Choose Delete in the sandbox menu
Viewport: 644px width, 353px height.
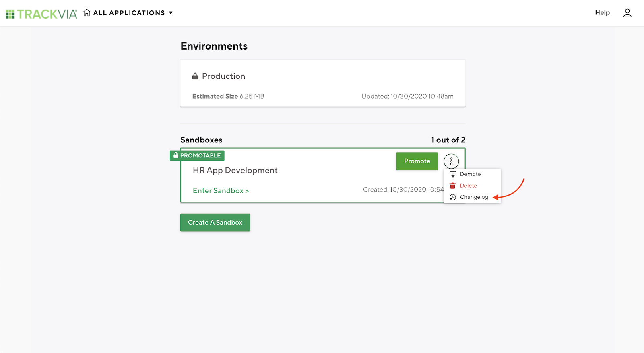[x=469, y=186]
